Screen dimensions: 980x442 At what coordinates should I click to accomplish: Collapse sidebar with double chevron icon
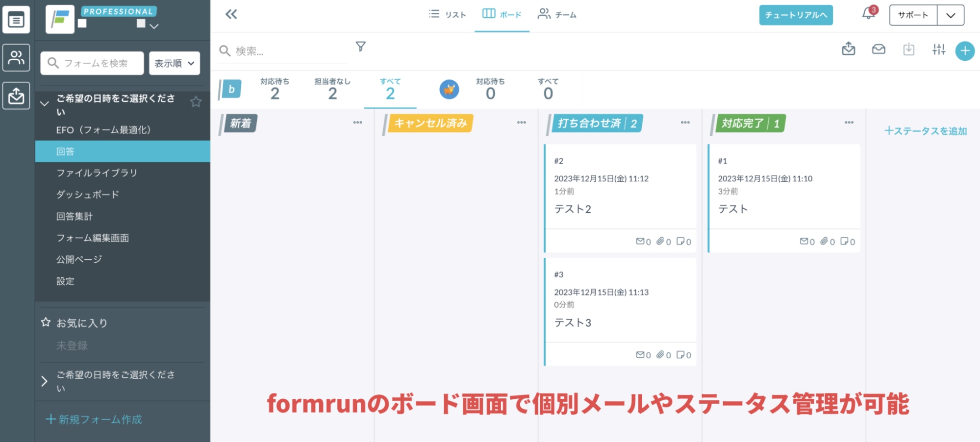[x=231, y=14]
